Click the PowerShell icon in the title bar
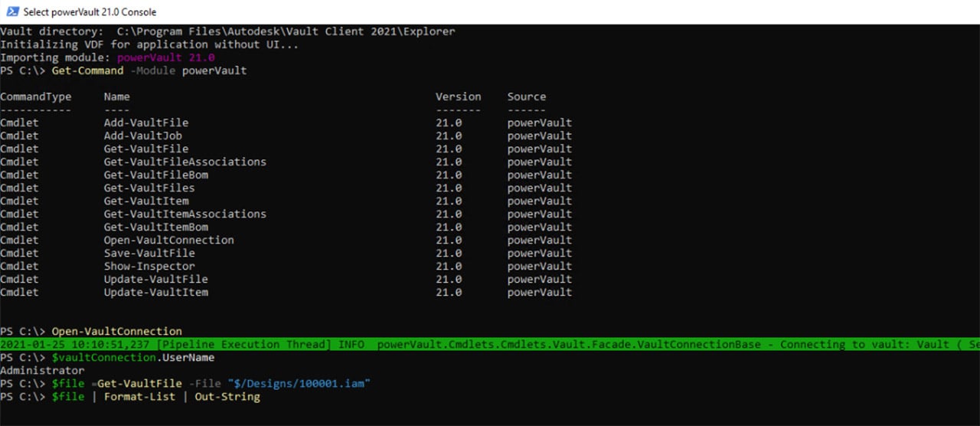Viewport: 980px width, 426px height. tap(11, 11)
